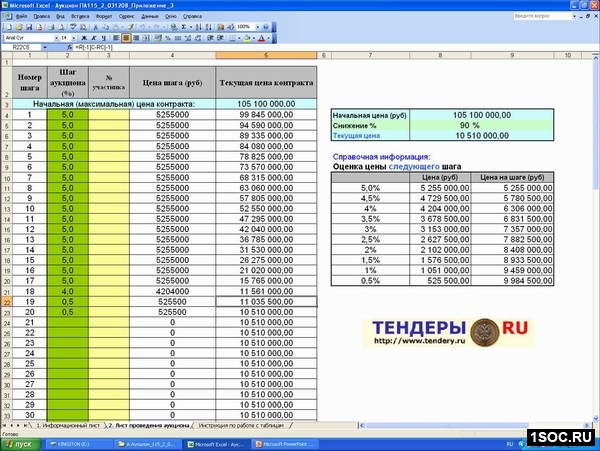Open the font size 14 dropdown
Viewport: 600px width, 451px height.
click(73, 38)
